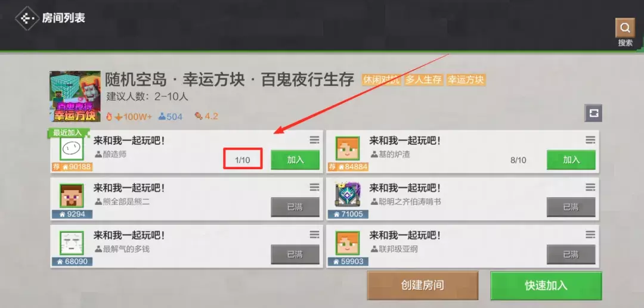Open the hamburger menu for 酿造师's room

coord(314,140)
